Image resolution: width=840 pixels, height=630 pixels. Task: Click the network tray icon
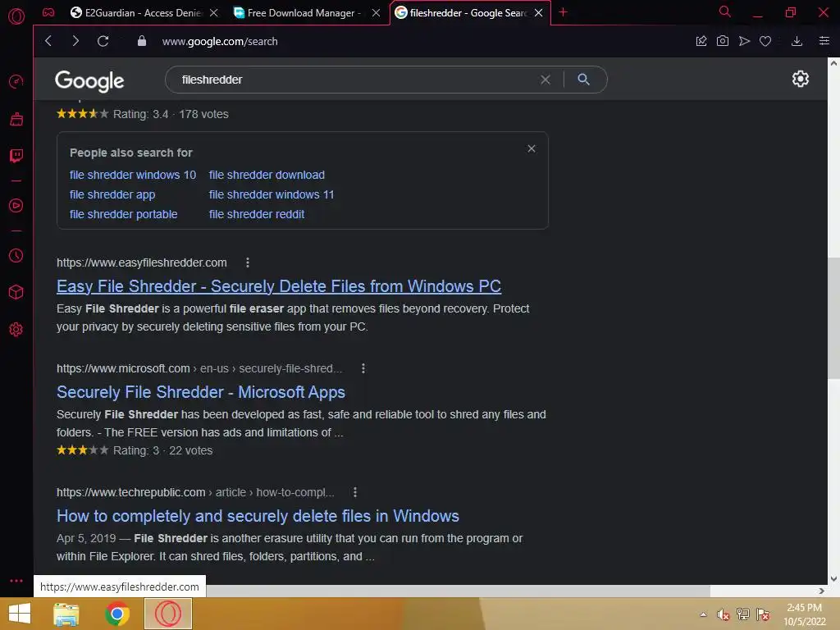(743, 614)
